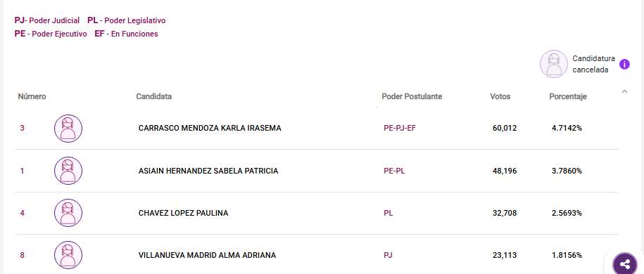This screenshot has width=644, height=274.
Task: Click Villanueva Madrid Alma Adriana's avatar
Action: [x=68, y=255]
